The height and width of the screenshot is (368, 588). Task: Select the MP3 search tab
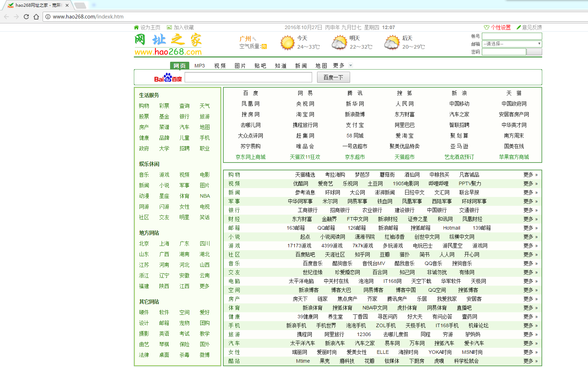(200, 66)
